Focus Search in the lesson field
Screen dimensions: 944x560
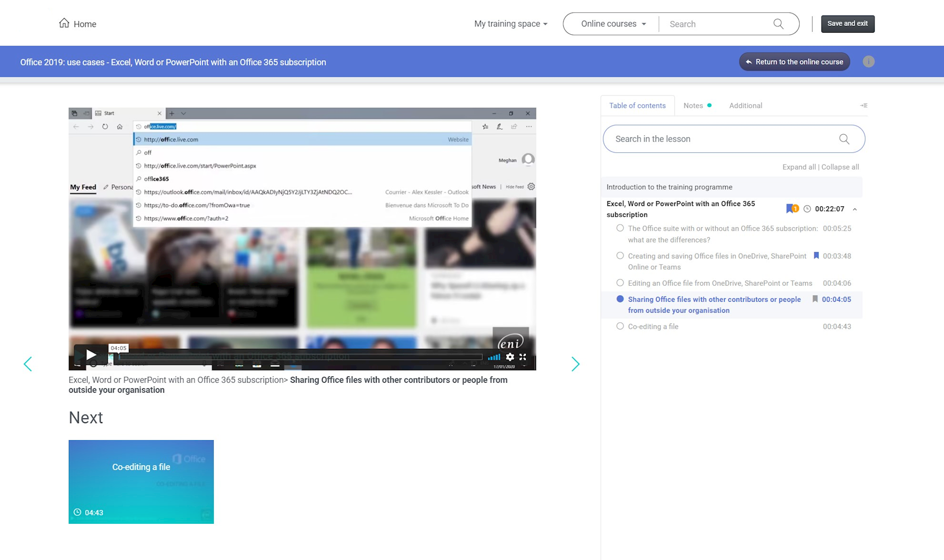pos(733,139)
